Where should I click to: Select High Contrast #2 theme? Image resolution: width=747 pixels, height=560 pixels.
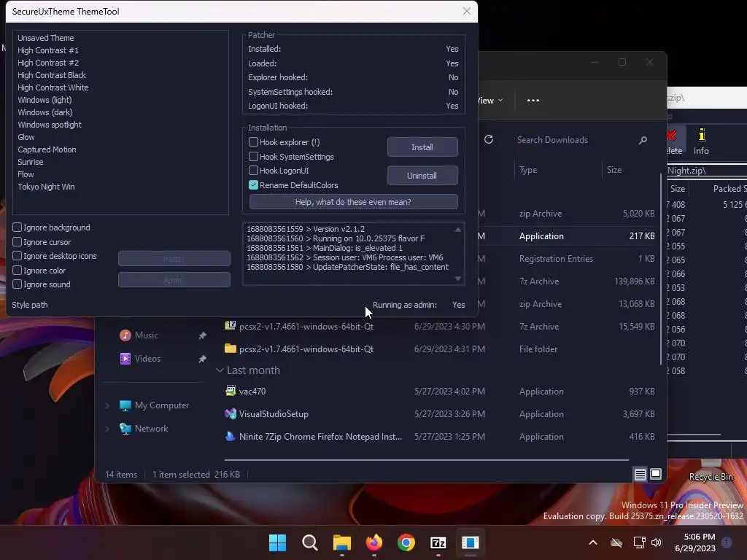(x=48, y=63)
